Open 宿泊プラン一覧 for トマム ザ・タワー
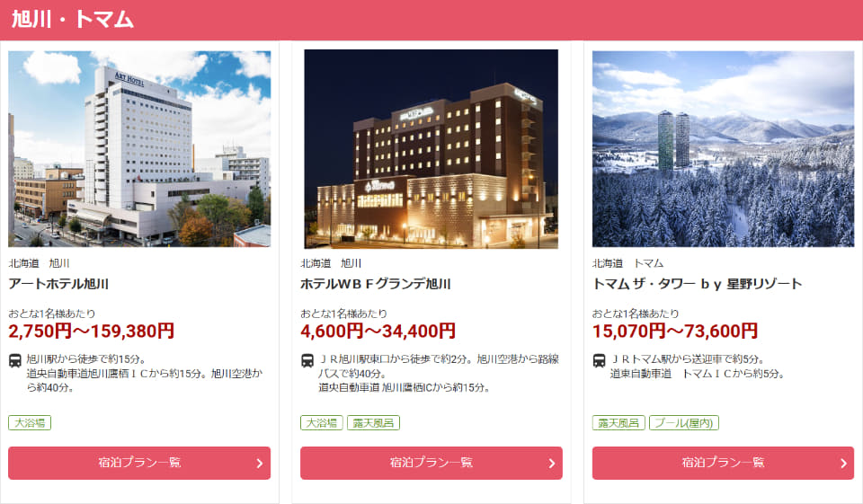 723,463
